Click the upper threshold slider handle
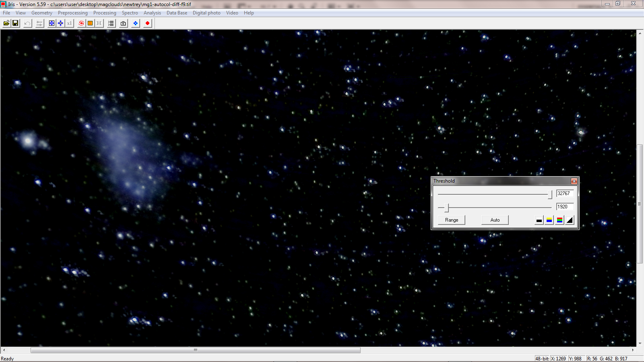Viewport: 644px width, 362px height. [x=550, y=194]
